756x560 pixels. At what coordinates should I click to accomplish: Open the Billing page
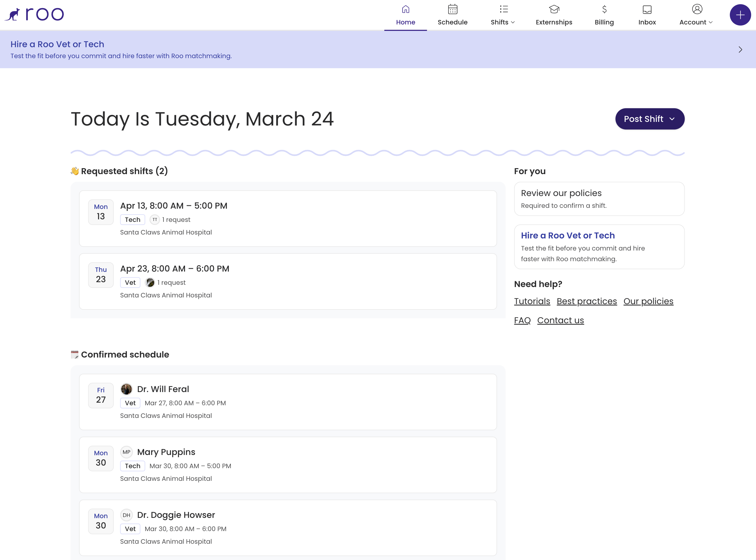click(604, 15)
